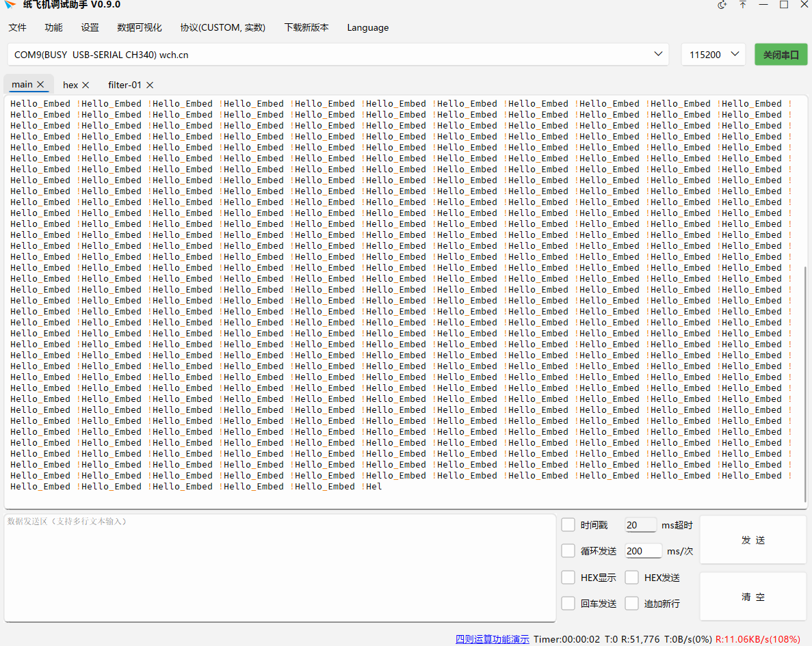812x646 pixels.
Task: Switch to the hex tab
Action: click(70, 85)
